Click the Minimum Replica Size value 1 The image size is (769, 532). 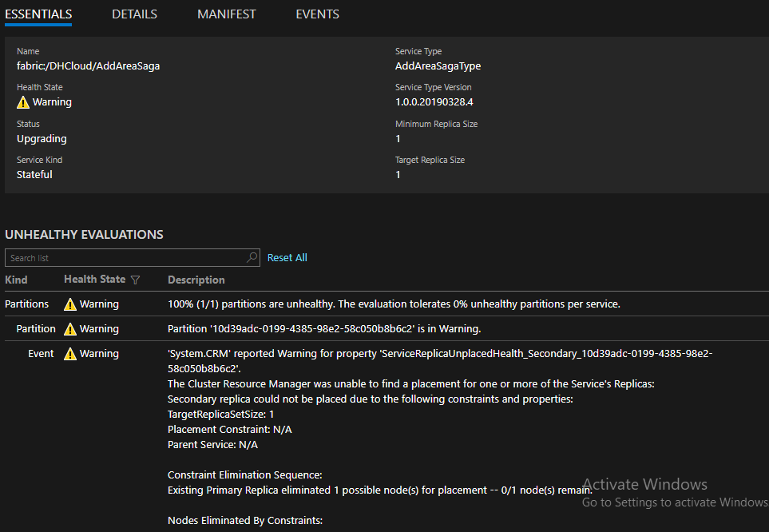(398, 139)
